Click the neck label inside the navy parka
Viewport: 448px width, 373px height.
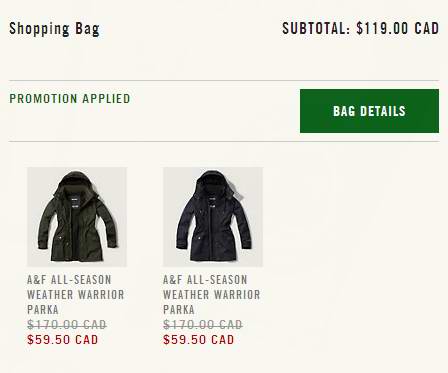(212, 199)
